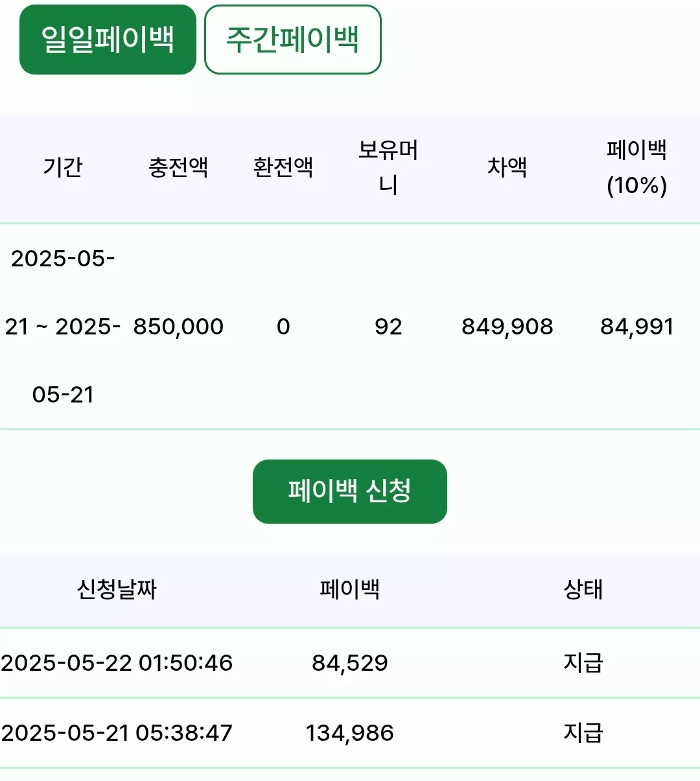Click the 134,986 payback entry
The image size is (700, 781).
350,733
